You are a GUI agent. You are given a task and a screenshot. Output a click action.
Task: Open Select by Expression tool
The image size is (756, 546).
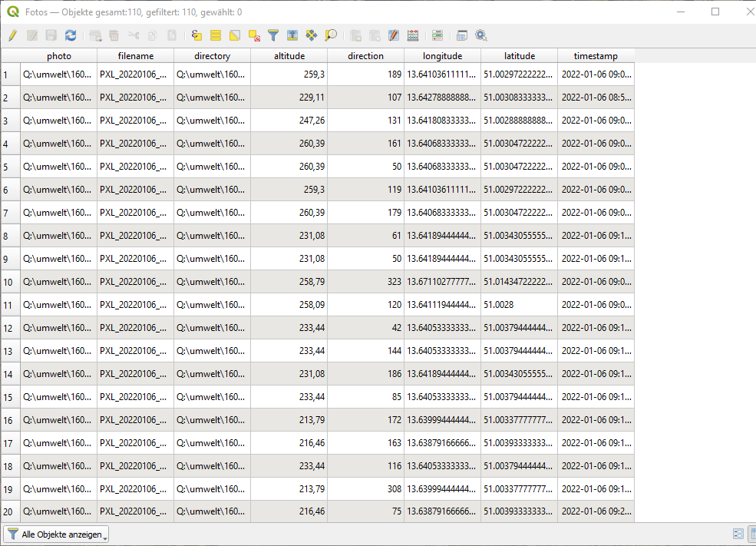[196, 35]
